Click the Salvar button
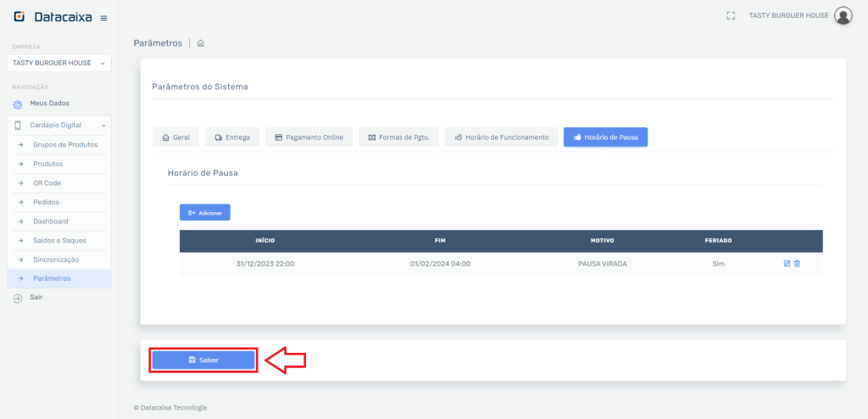 [203, 360]
